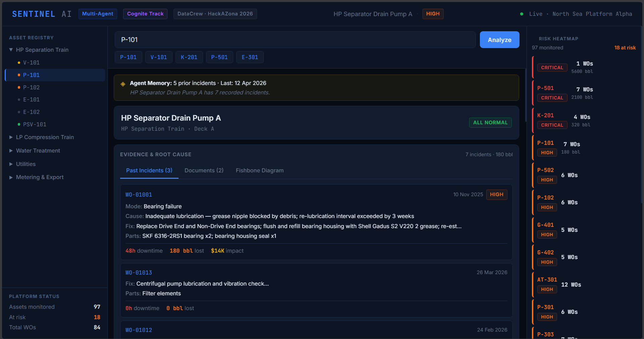Screen dimensions: 644x339
Task: Open work order WO-01013
Action: pos(139,272)
